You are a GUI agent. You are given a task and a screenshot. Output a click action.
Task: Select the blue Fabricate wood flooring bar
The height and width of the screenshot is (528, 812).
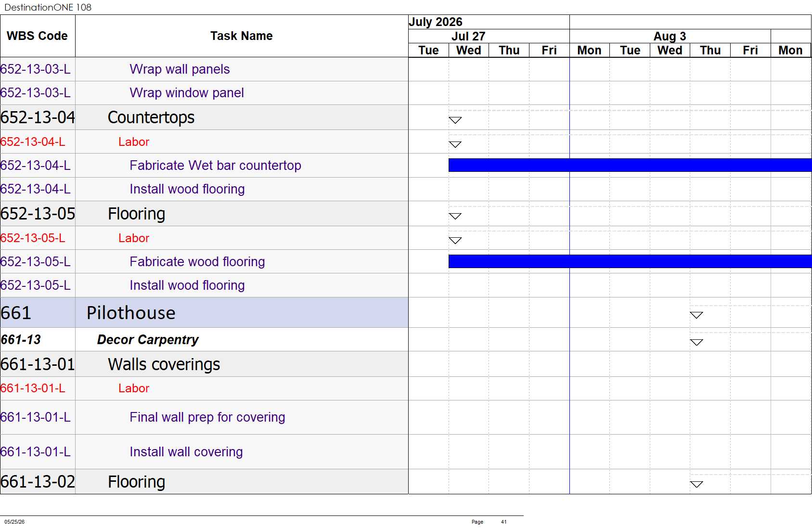tap(630, 261)
